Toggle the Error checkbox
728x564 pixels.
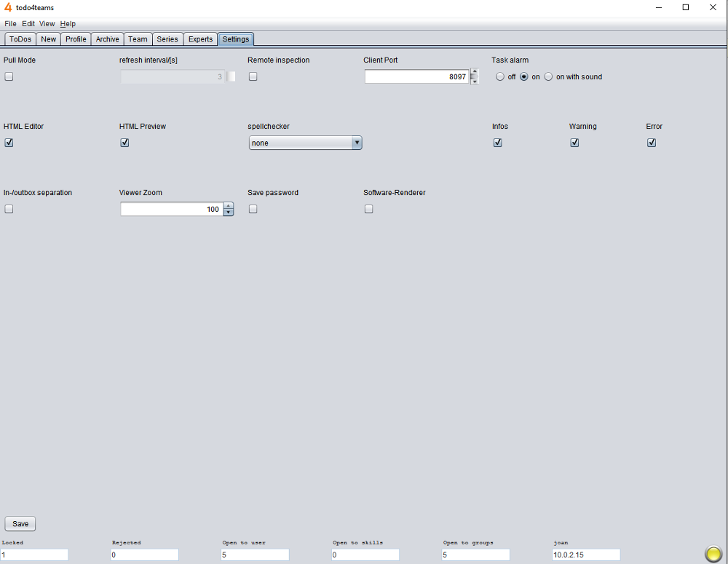pos(652,143)
